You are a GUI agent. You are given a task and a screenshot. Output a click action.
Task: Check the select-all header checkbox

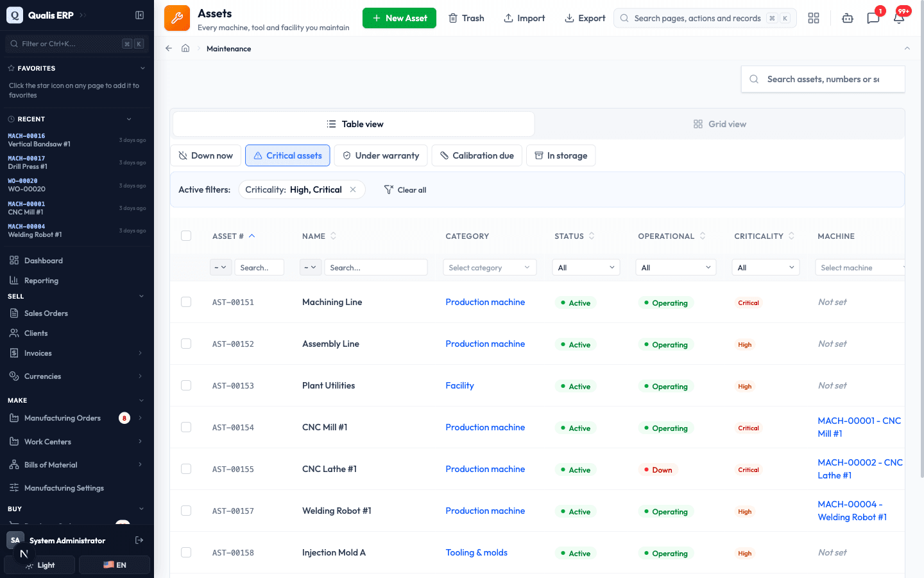186,236
